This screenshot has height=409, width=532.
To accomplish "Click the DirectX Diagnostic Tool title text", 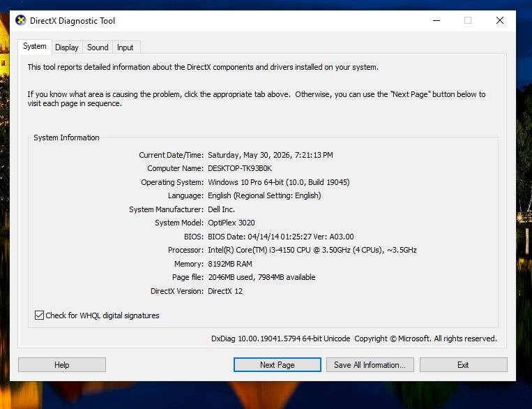I will click(x=73, y=21).
